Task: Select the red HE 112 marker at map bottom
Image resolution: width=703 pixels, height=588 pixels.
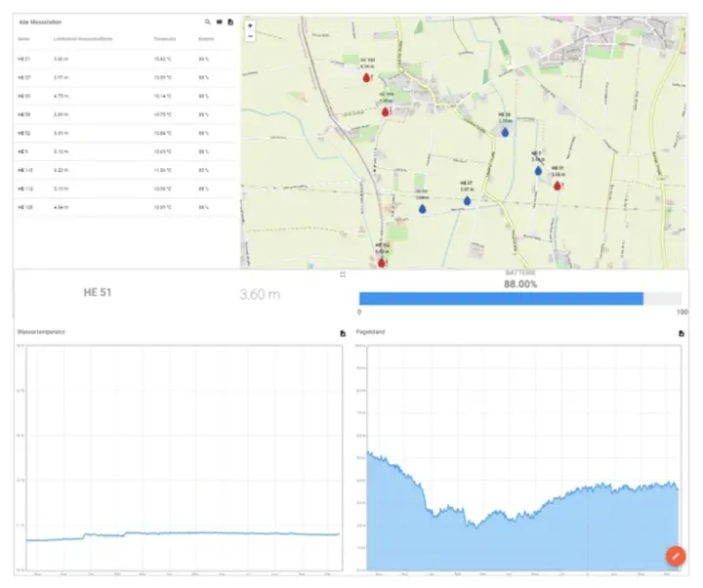Action: tap(382, 263)
